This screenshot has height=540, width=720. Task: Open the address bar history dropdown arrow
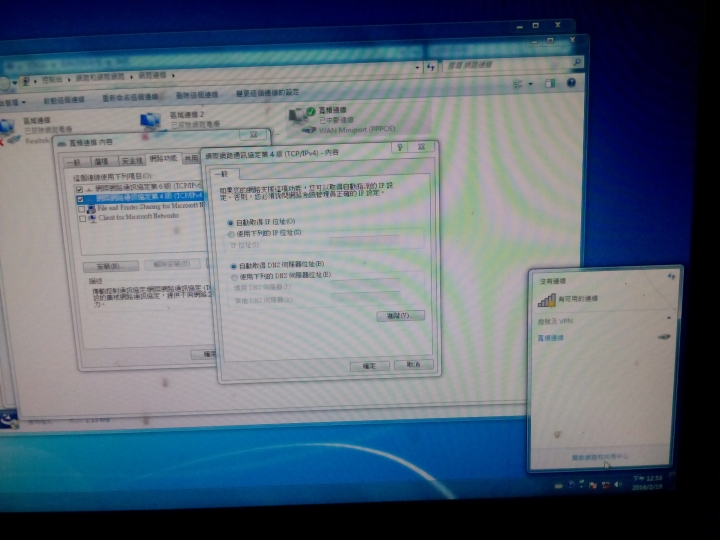click(x=417, y=68)
